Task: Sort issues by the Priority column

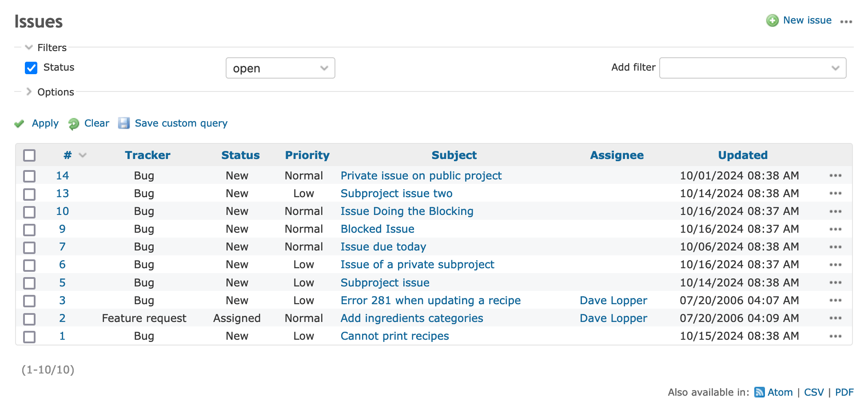Action: (x=307, y=155)
